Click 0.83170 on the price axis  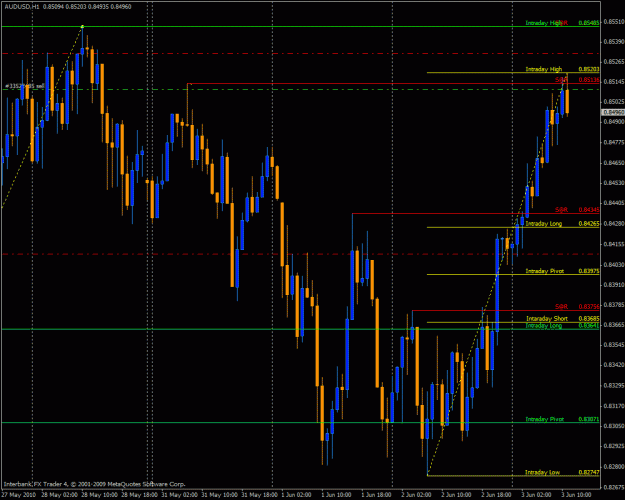pyautogui.click(x=614, y=406)
